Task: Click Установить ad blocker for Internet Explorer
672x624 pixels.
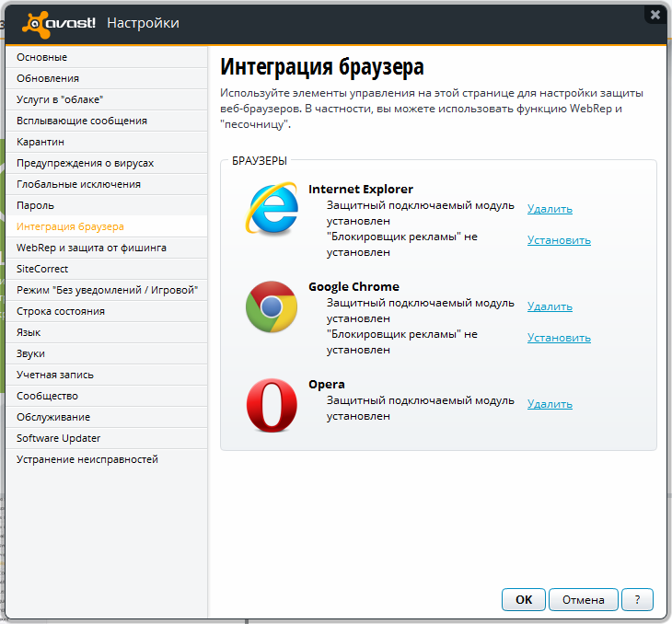Action: (x=559, y=240)
